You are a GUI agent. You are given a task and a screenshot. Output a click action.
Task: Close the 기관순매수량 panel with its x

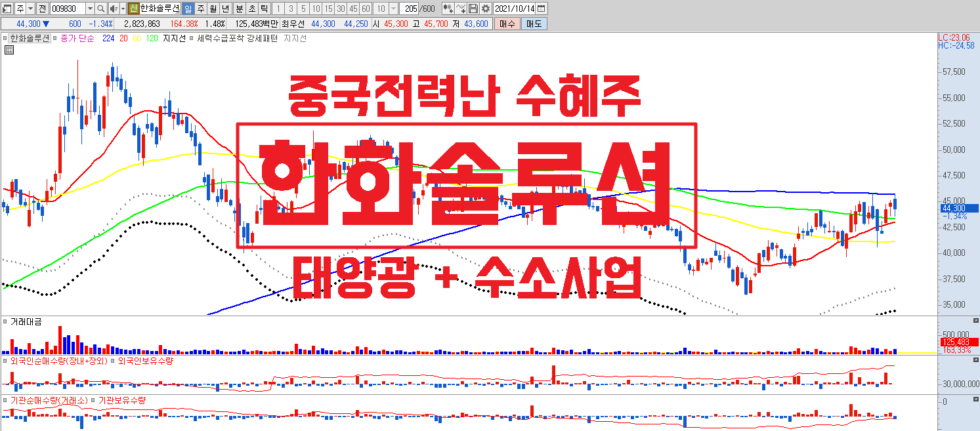pos(975,399)
